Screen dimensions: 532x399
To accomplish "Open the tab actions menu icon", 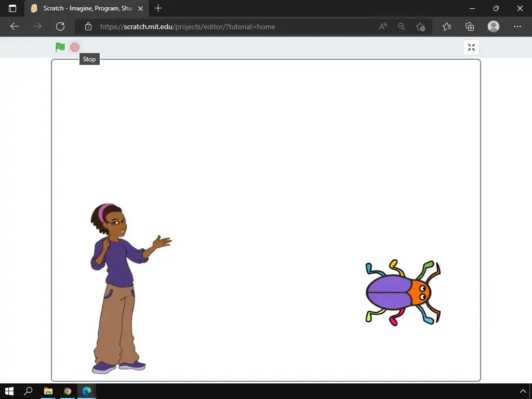I will tap(12, 8).
